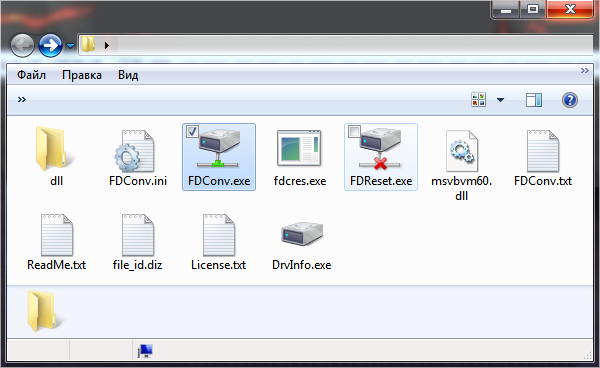Open the view options dropdown arrow
Screen dimensions: 600x368
coord(501,100)
